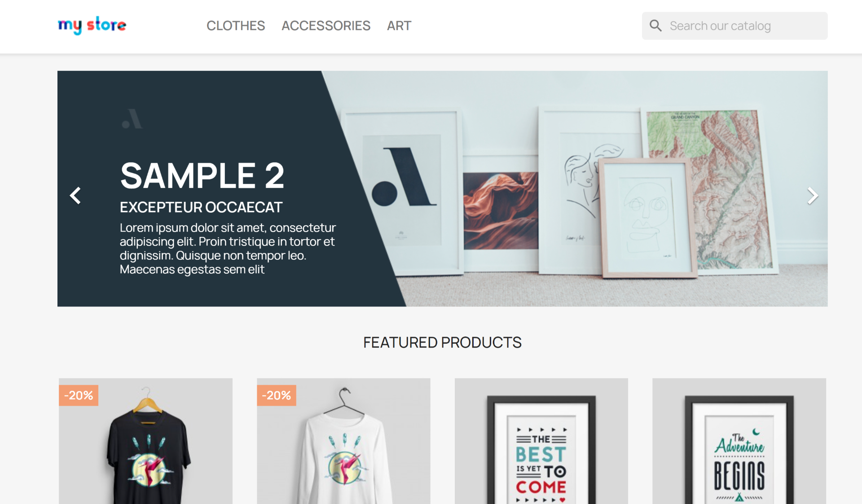
Task: Click the faint A logo on slide
Action: pos(132,118)
